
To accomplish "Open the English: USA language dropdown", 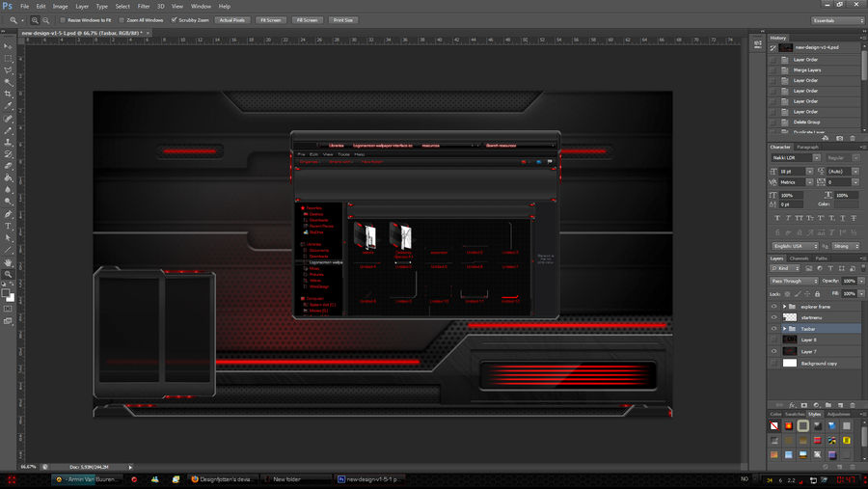I will coord(795,246).
